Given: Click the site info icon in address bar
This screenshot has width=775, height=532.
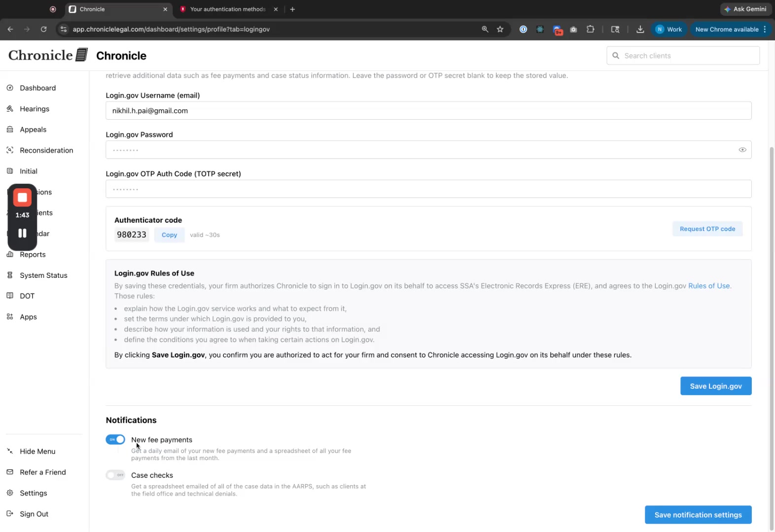Looking at the screenshot, I should 63,29.
